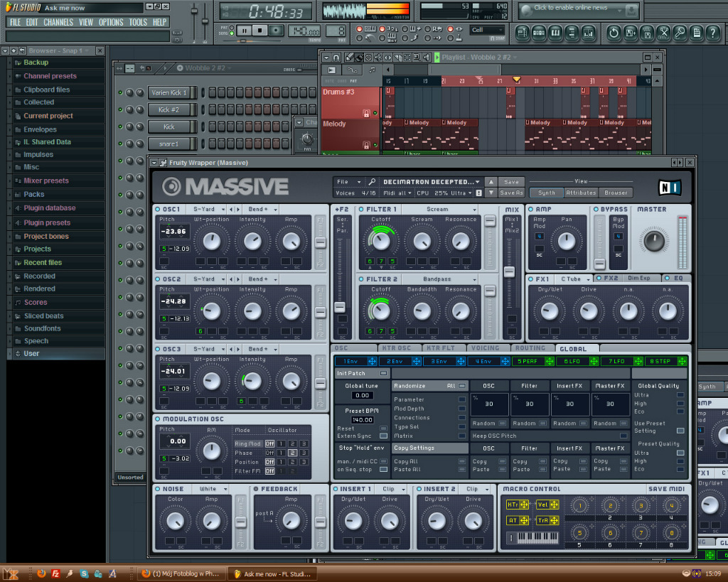Click the save-new-version icon in the toolbar
The height and width of the screenshot is (582, 728).
coord(631,33)
